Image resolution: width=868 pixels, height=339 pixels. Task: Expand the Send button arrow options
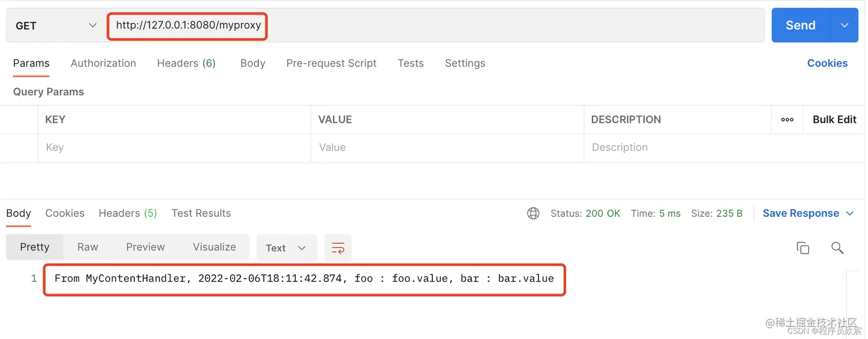click(x=844, y=25)
